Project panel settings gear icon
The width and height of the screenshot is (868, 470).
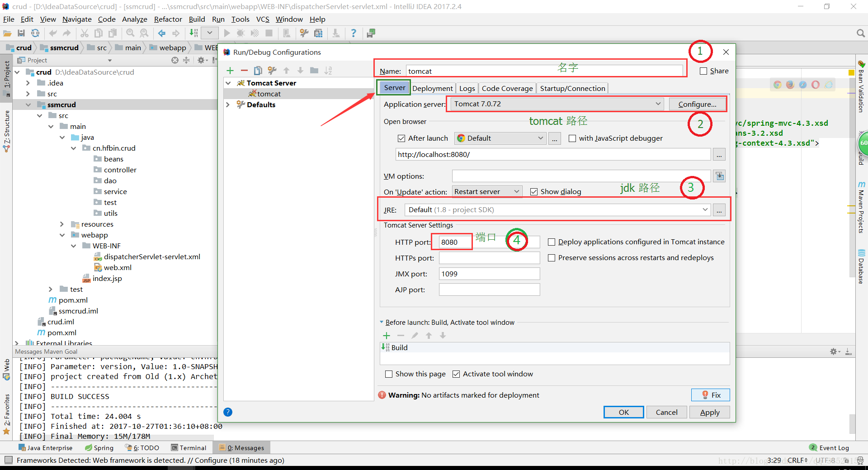tap(201, 60)
